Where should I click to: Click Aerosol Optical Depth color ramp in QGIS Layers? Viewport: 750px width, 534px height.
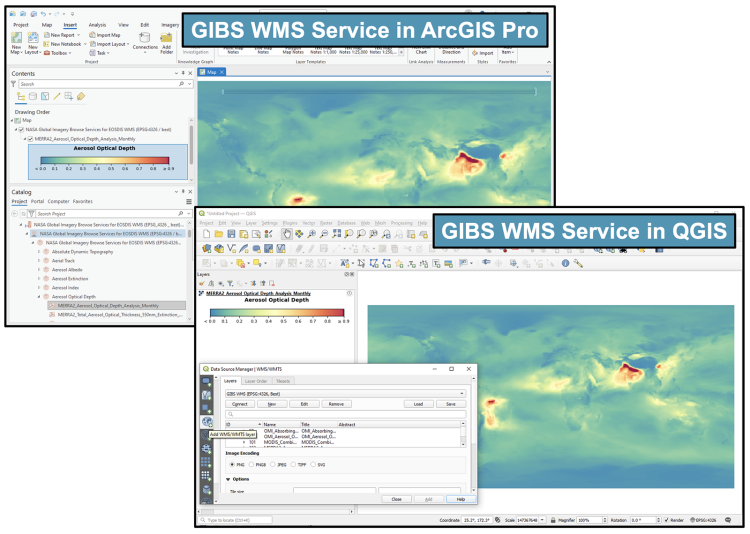[277, 312]
